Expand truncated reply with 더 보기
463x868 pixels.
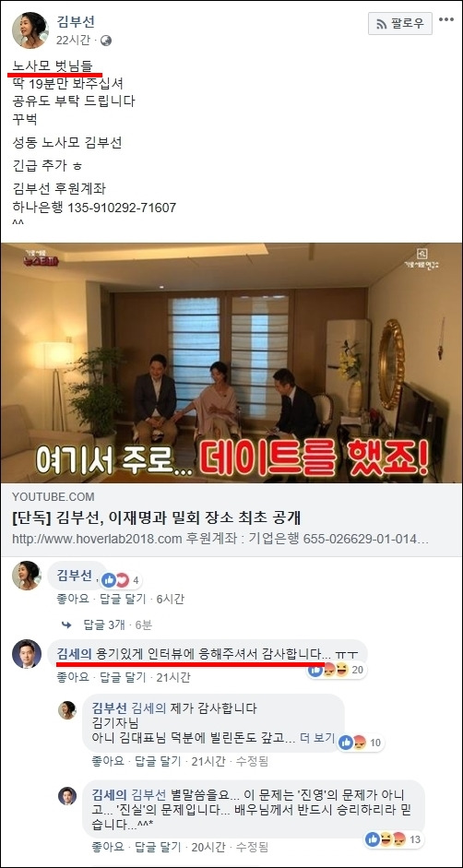pos(317,737)
